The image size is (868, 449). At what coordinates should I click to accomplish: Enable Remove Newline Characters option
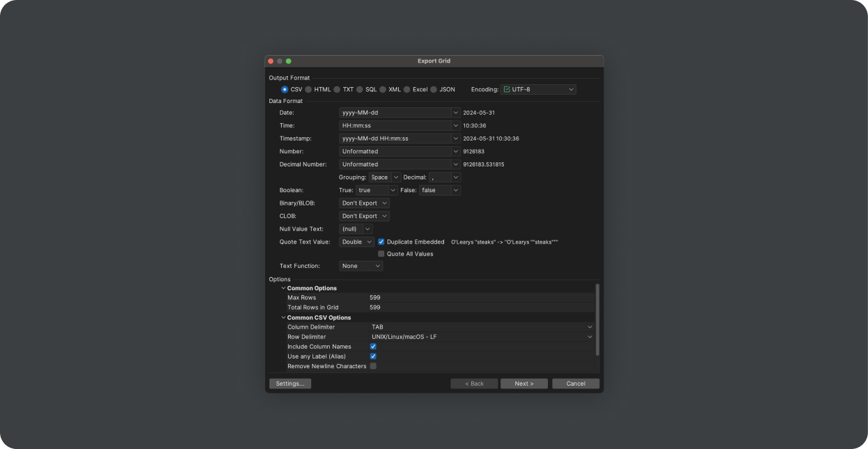coord(373,366)
